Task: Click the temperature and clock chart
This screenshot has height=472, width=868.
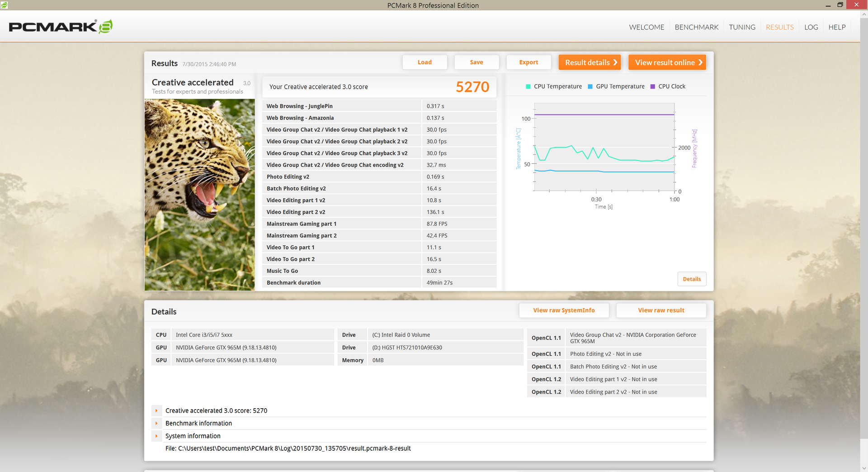Action: pyautogui.click(x=604, y=148)
